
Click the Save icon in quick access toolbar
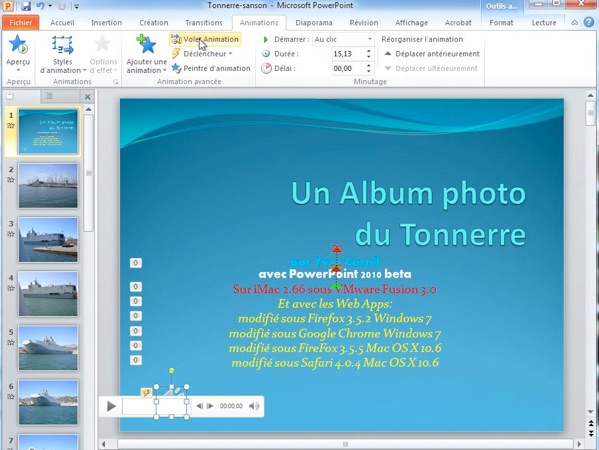tap(26, 6)
